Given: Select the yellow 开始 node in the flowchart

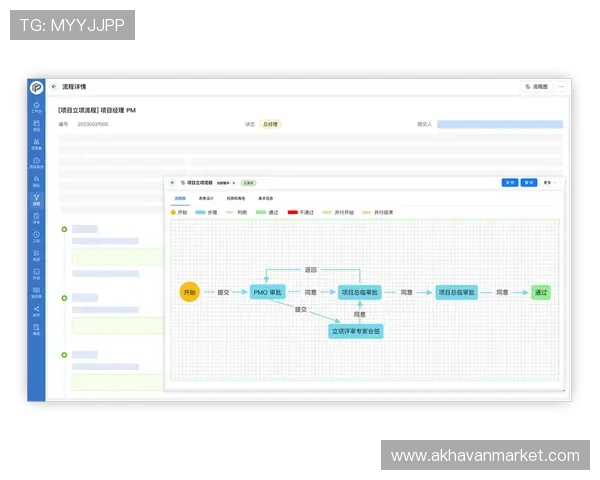Looking at the screenshot, I should [x=189, y=292].
